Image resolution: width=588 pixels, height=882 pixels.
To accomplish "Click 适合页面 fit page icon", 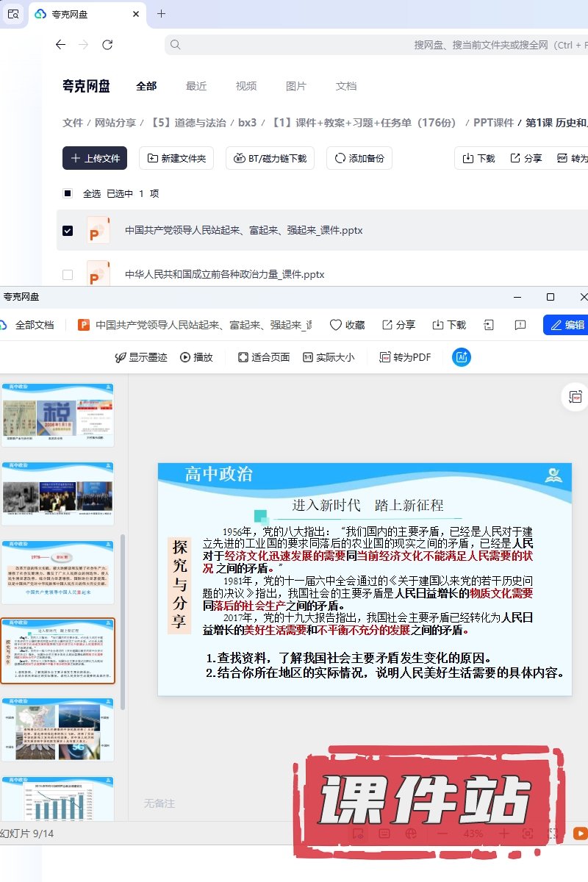I will pos(243,357).
